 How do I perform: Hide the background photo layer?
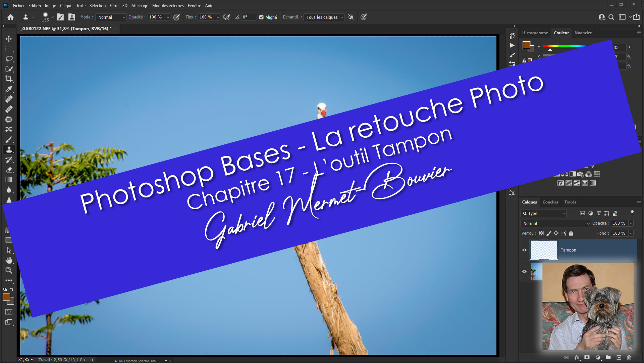click(x=524, y=271)
